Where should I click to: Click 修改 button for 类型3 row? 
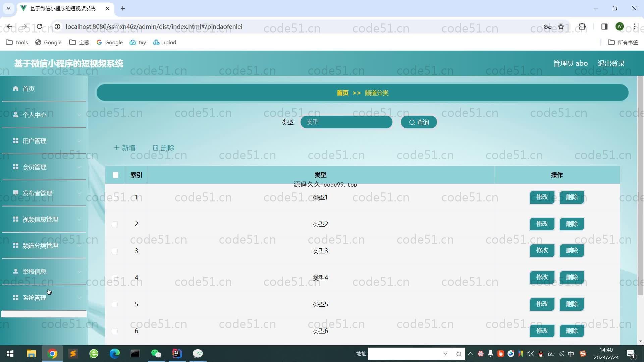542,251
